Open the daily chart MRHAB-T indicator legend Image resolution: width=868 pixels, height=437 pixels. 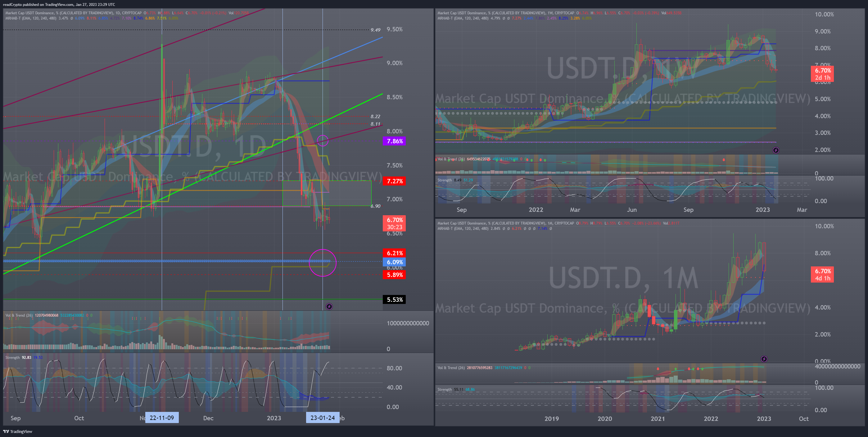point(31,18)
